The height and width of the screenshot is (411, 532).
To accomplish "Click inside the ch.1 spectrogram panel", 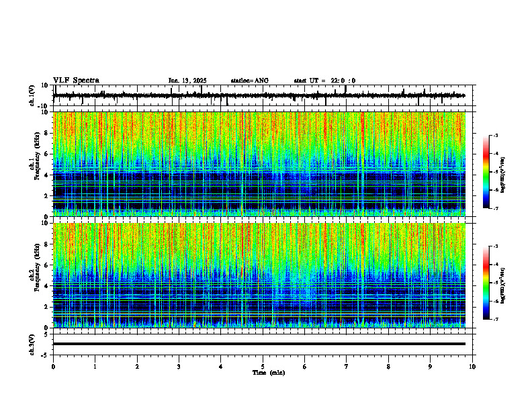I will (259, 164).
